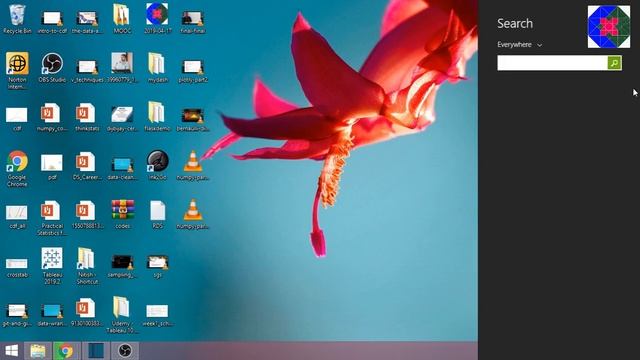Open the Nitish - Shortcut folder
The image size is (640, 360).
tap(87, 266)
